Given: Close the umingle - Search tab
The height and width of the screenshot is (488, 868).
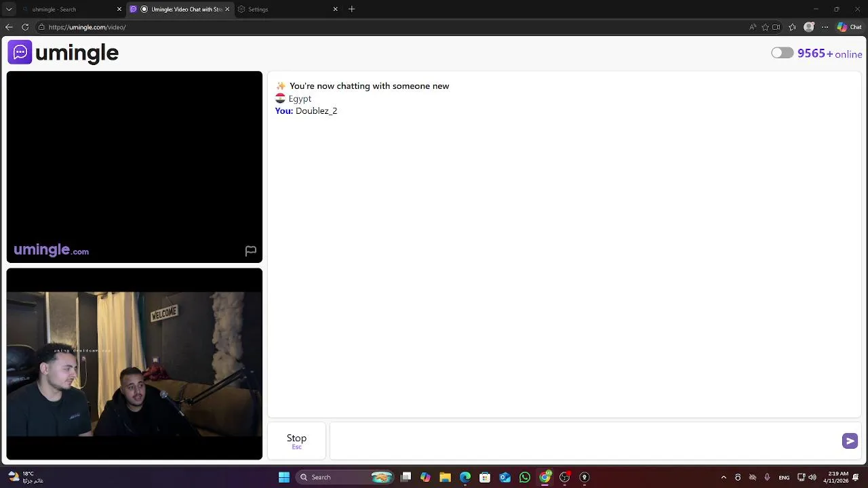Looking at the screenshot, I should pos(119,9).
